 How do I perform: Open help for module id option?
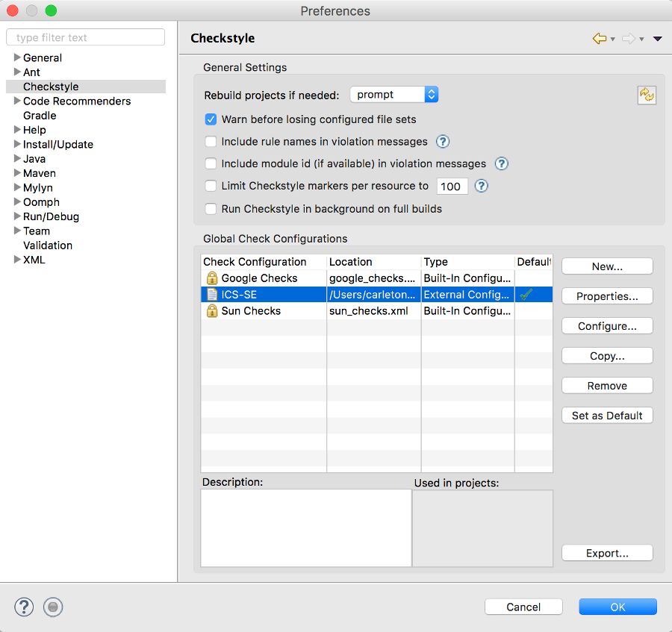click(x=501, y=163)
